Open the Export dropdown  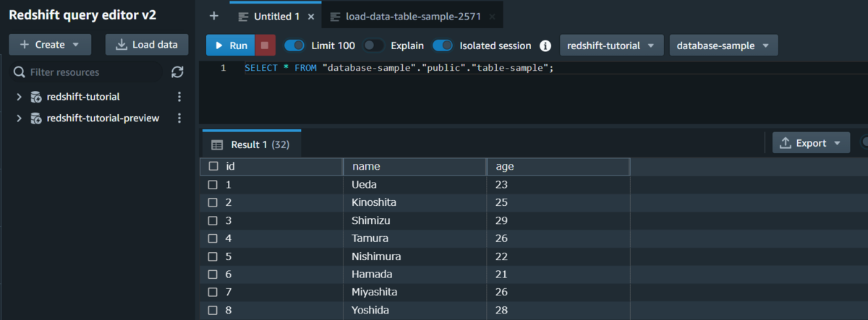click(812, 143)
